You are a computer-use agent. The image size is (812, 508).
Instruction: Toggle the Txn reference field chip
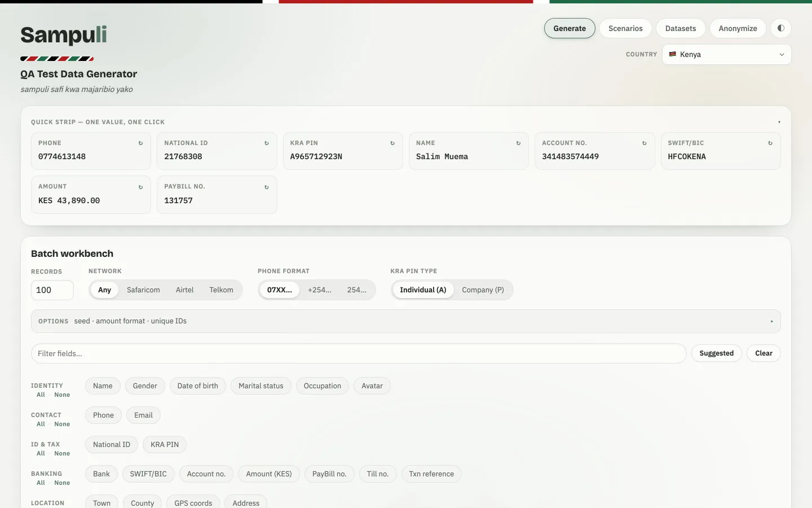(431, 474)
